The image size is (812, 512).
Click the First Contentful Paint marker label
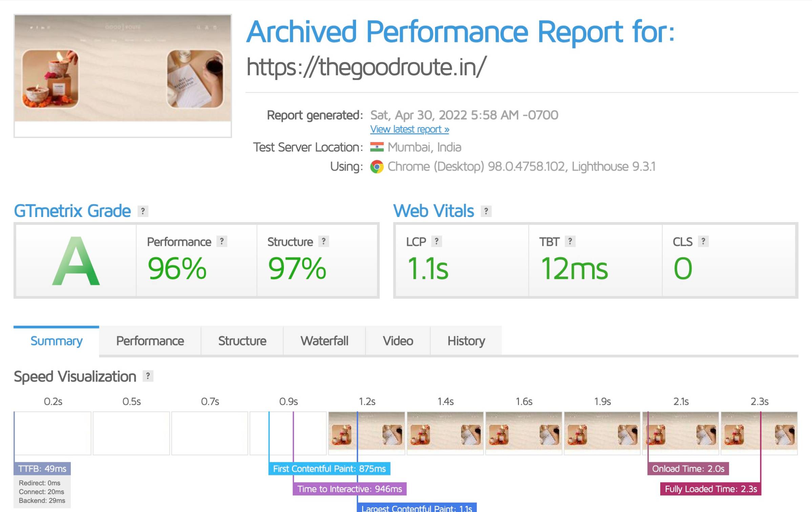(329, 469)
